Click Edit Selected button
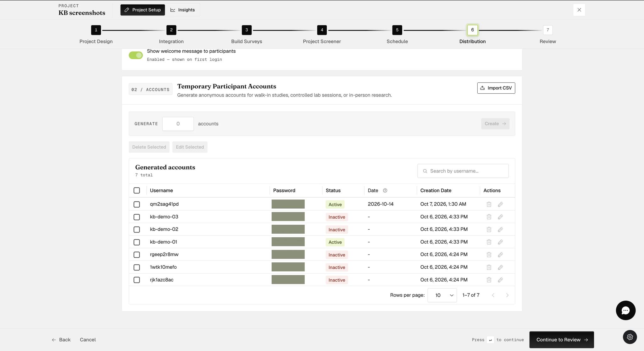The image size is (644, 351). tap(190, 147)
